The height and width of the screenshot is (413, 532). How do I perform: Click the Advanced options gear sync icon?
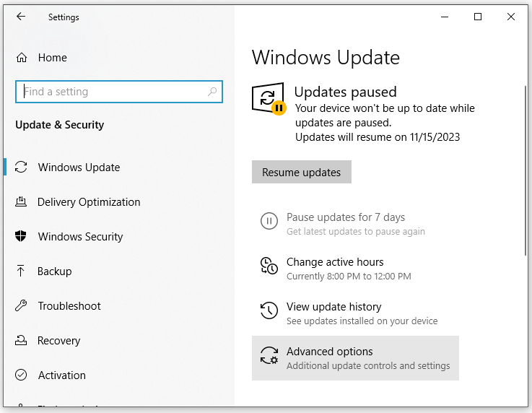coord(269,355)
